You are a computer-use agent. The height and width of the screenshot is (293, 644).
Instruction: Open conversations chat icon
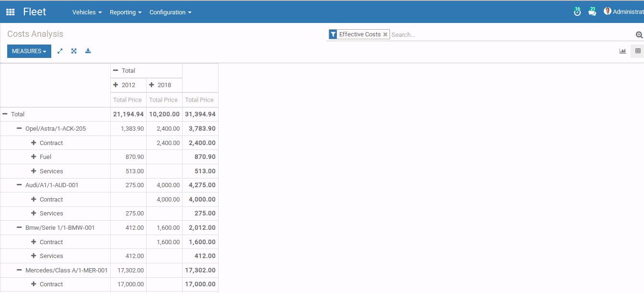pos(592,11)
